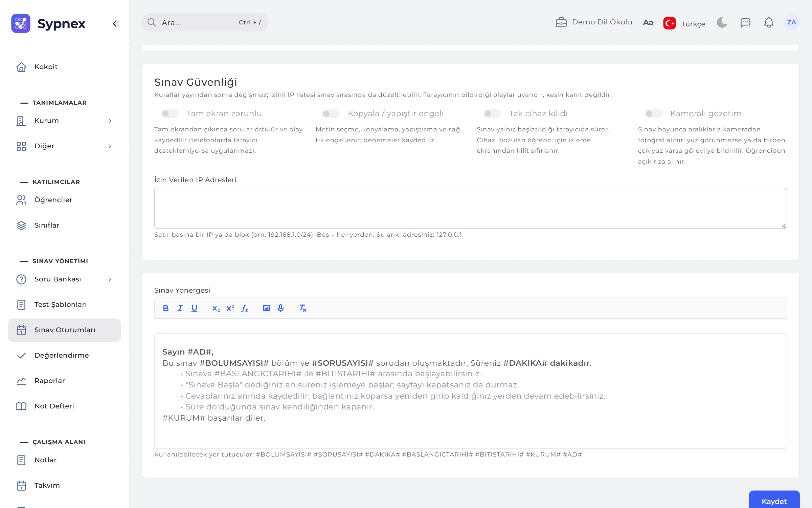Clear formatting with the Tx icon
This screenshot has height=508, width=812.
[302, 308]
